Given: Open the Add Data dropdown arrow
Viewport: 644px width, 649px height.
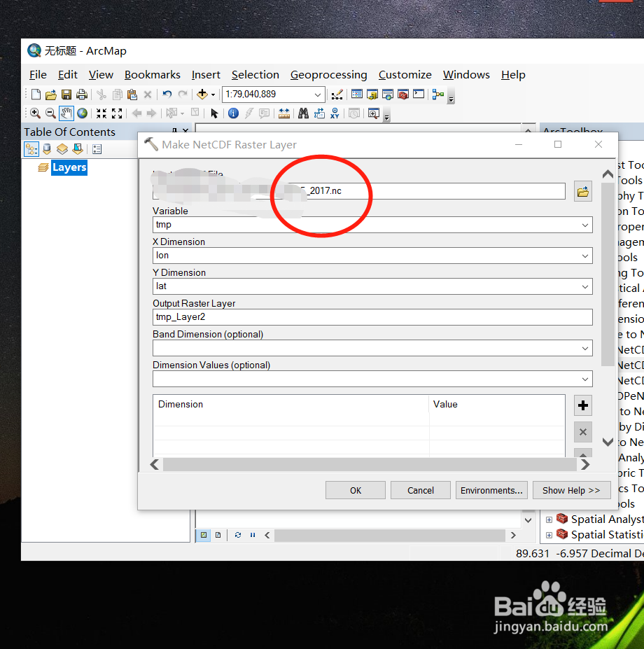Looking at the screenshot, I should pyautogui.click(x=213, y=95).
